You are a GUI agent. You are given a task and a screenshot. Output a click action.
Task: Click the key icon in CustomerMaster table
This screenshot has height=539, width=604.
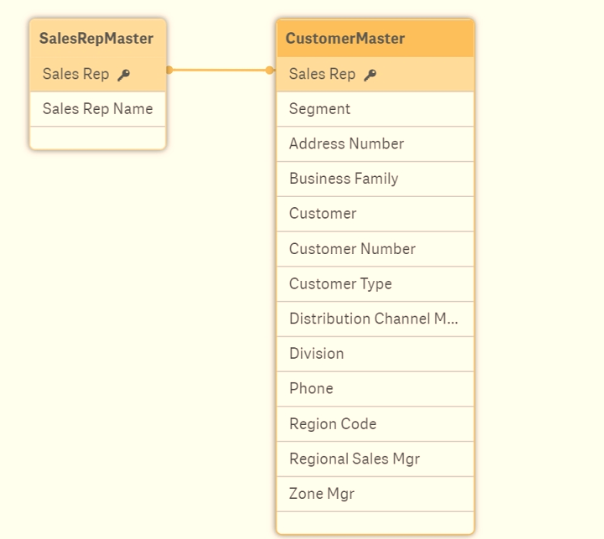click(370, 75)
